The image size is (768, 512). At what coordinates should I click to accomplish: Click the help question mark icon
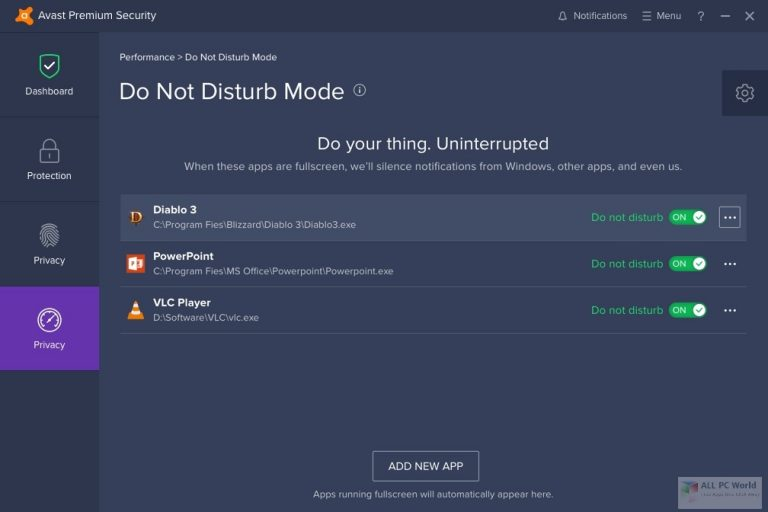coord(701,16)
